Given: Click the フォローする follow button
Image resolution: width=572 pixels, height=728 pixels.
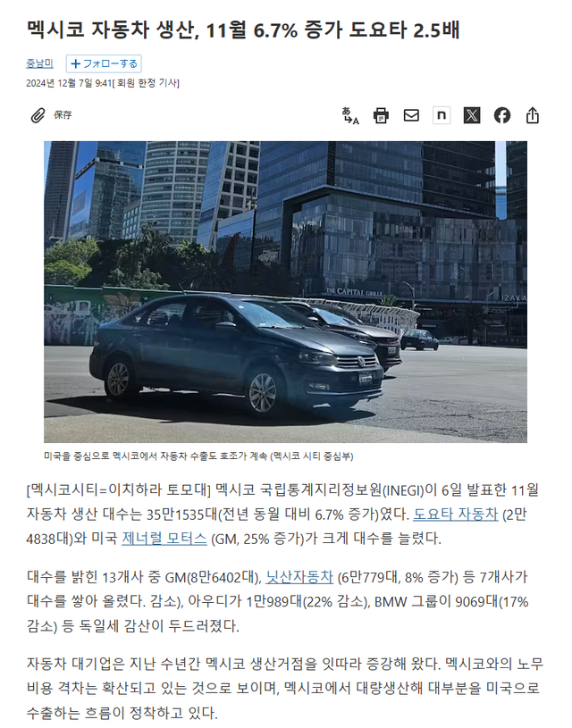Looking at the screenshot, I should pyautogui.click(x=104, y=63).
